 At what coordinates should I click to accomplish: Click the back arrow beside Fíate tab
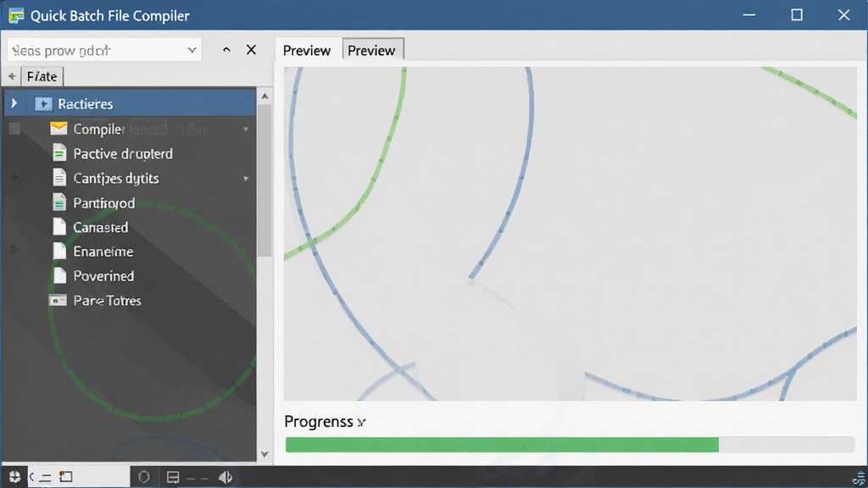pyautogui.click(x=12, y=76)
